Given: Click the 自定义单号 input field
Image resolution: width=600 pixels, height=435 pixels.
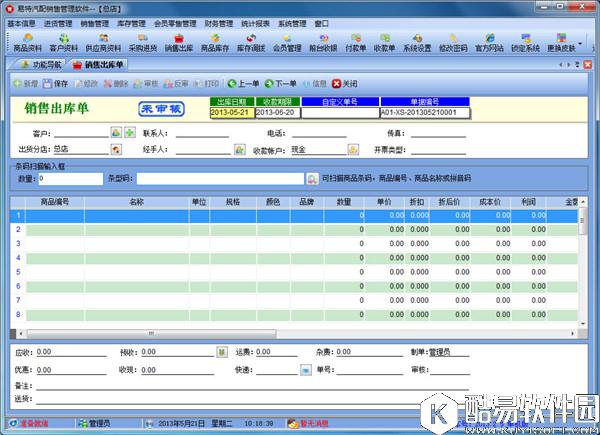Looking at the screenshot, I should (x=340, y=112).
